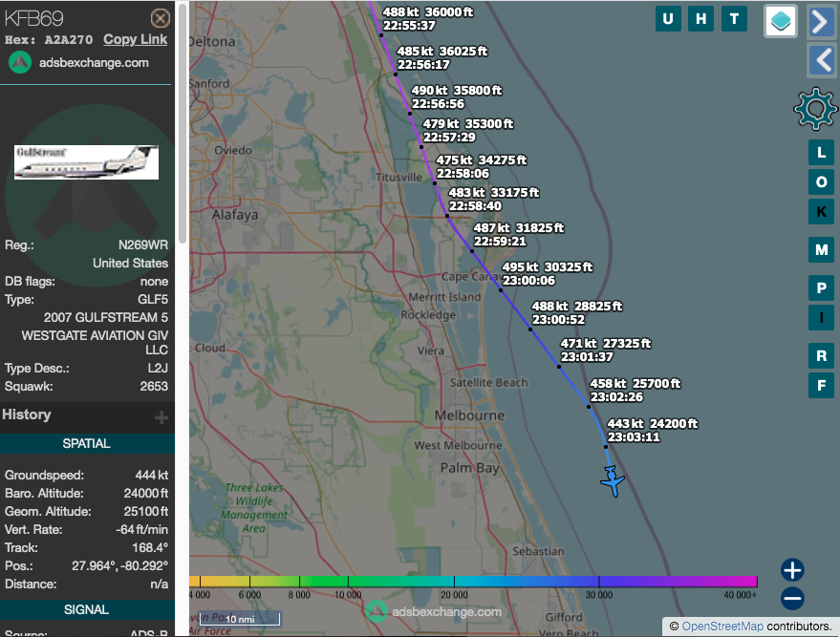Click the green 10 000 range of altitude scale

(x=348, y=582)
